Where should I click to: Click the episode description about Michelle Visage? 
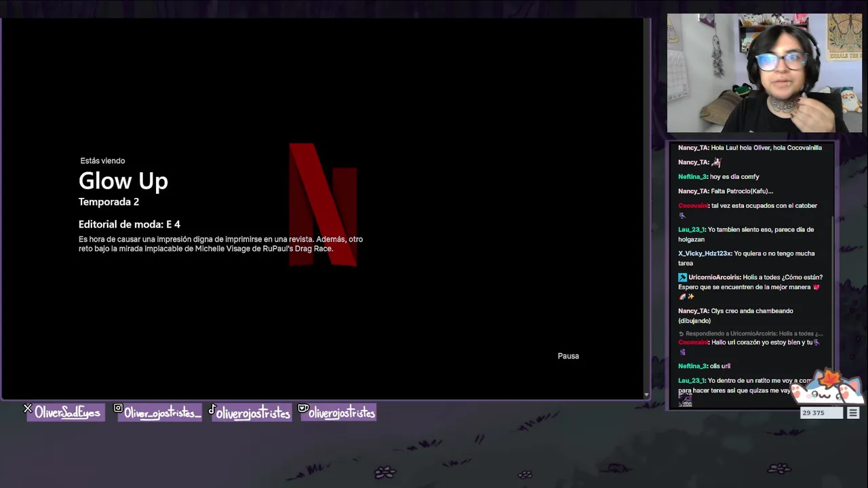pos(220,244)
